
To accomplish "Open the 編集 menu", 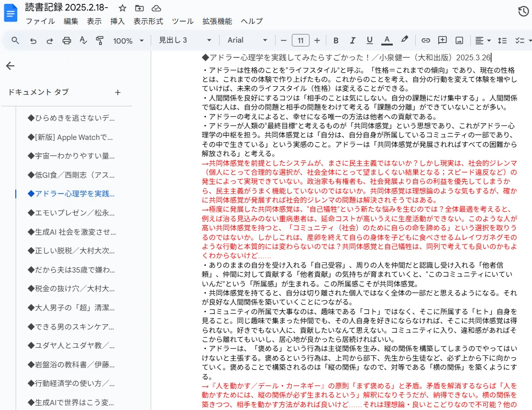I will 71,21.
